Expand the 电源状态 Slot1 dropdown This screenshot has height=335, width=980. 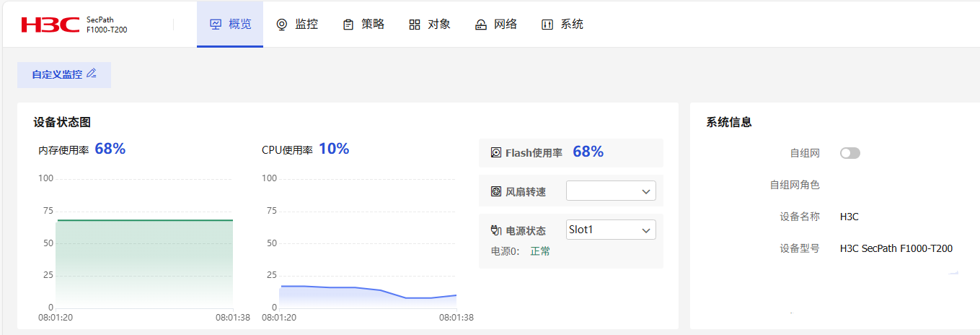[611, 230]
